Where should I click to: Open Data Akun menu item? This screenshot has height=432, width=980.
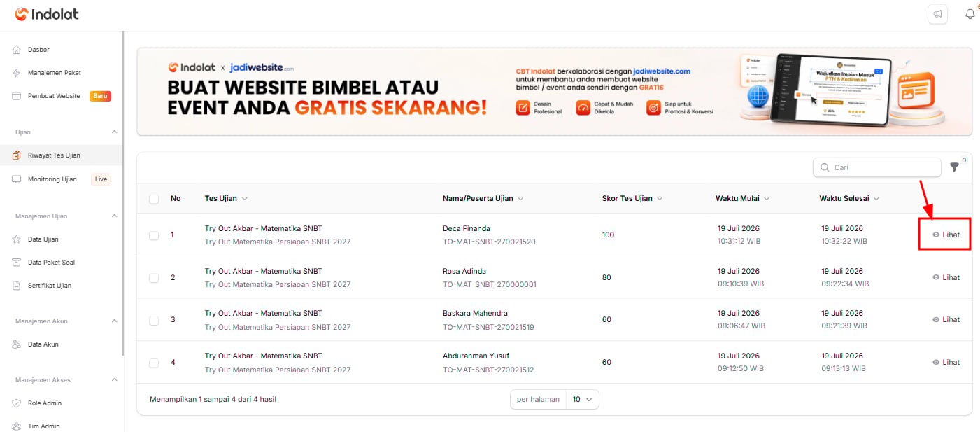click(x=43, y=344)
